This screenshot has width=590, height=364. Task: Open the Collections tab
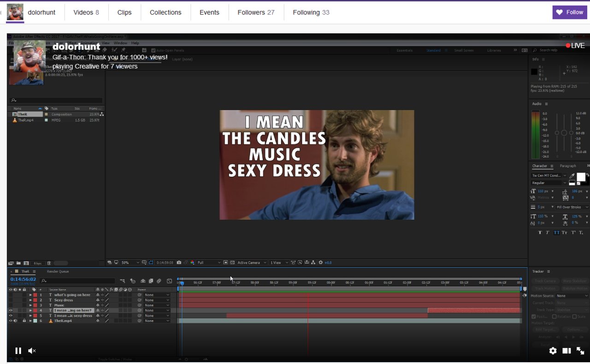coord(165,12)
